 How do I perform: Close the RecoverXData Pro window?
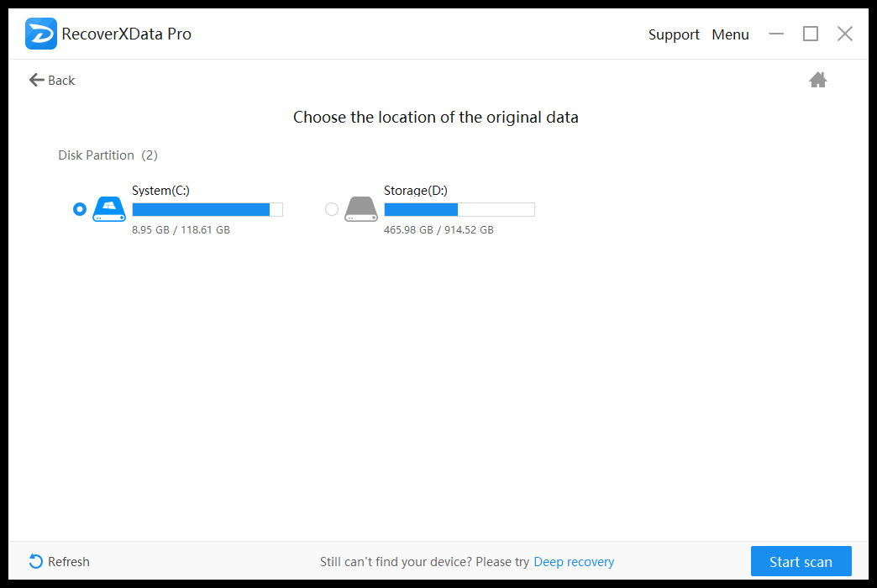[844, 34]
